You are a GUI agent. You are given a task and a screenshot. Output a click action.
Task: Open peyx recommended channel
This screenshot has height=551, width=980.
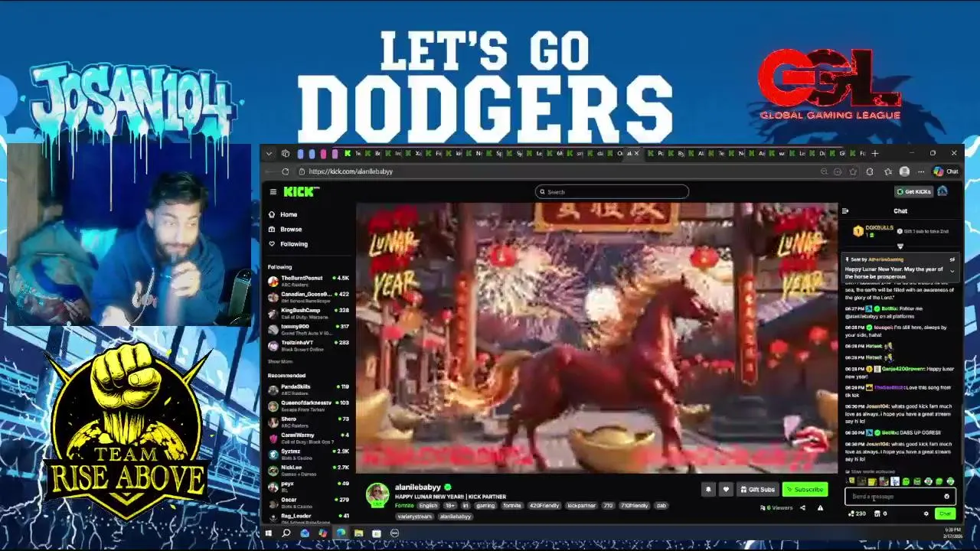tap(309, 487)
